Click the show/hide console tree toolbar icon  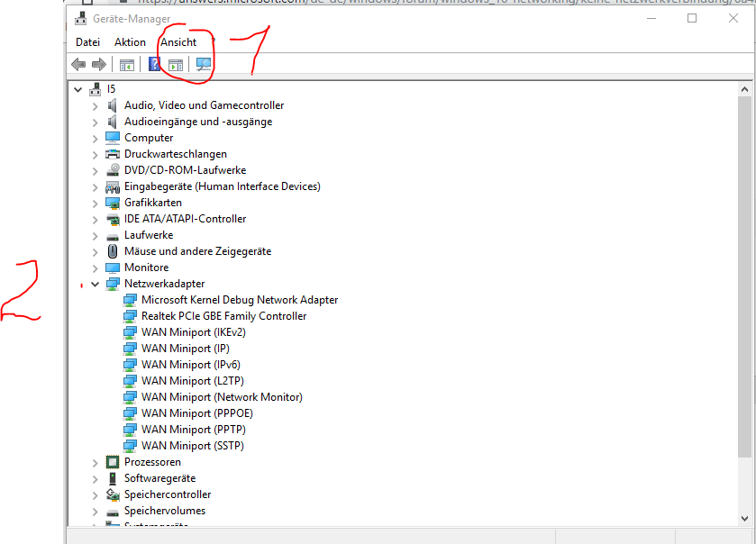(x=127, y=65)
